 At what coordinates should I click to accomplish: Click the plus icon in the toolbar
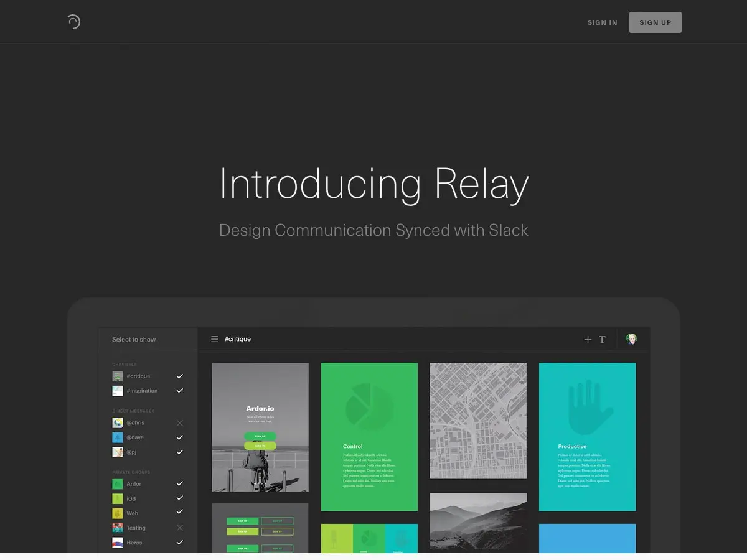pyautogui.click(x=588, y=340)
